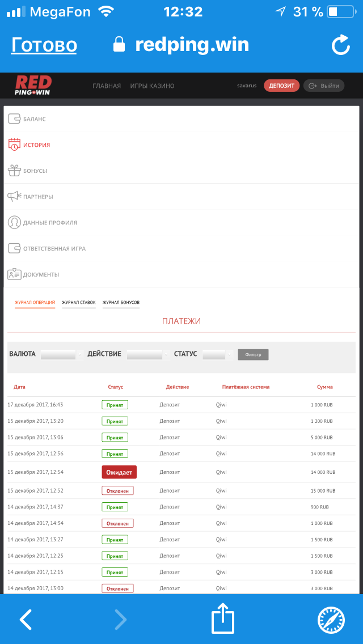This screenshot has width=363, height=644.
Task: Tap the Red PingWin logo
Action: point(32,86)
